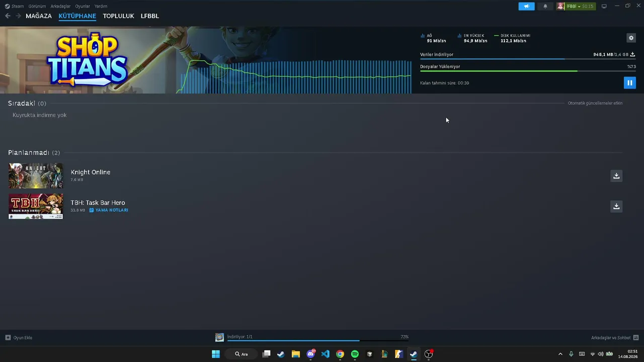Click the 946,1 MB downloaded size value
The width and height of the screenshot is (644, 362).
(x=603, y=54)
